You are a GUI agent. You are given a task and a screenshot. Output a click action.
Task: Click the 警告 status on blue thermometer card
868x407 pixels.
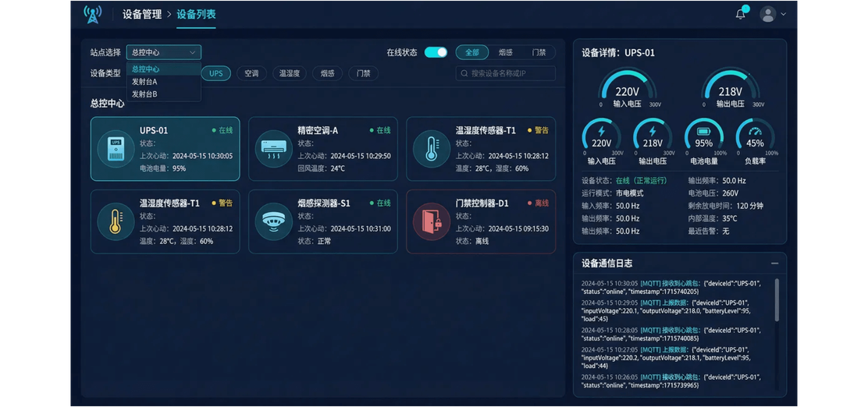pos(538,130)
